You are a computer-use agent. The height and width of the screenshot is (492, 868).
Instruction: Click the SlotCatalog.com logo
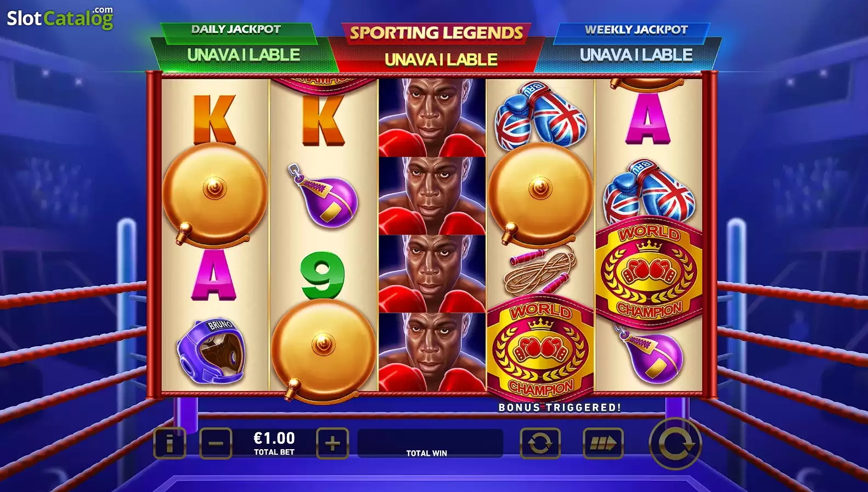point(60,18)
